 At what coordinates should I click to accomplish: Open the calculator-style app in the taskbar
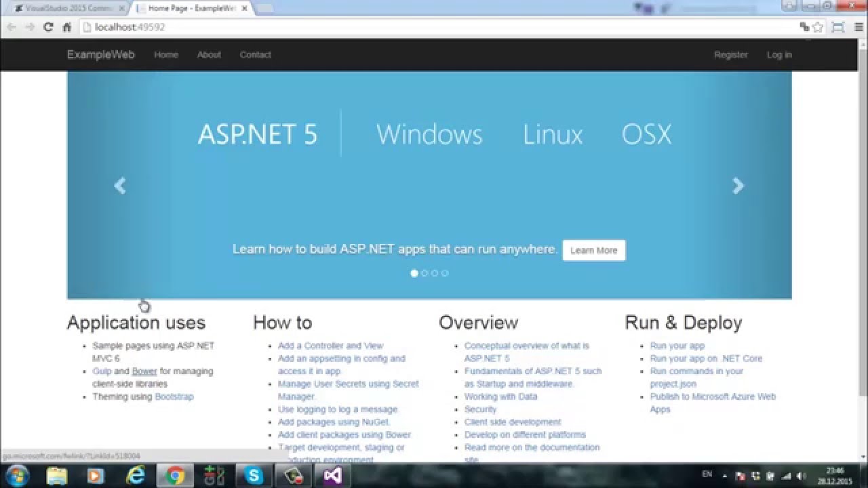click(x=214, y=476)
